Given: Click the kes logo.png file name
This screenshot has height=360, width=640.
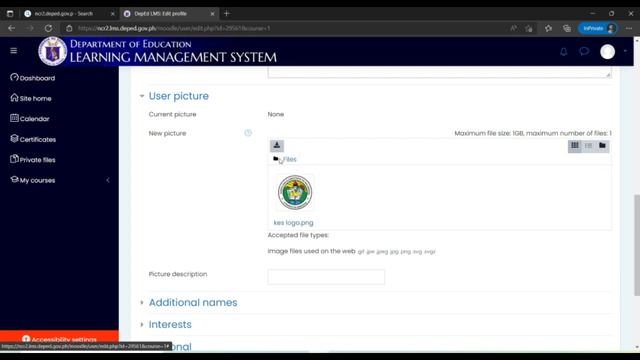Looking at the screenshot, I should (293, 222).
